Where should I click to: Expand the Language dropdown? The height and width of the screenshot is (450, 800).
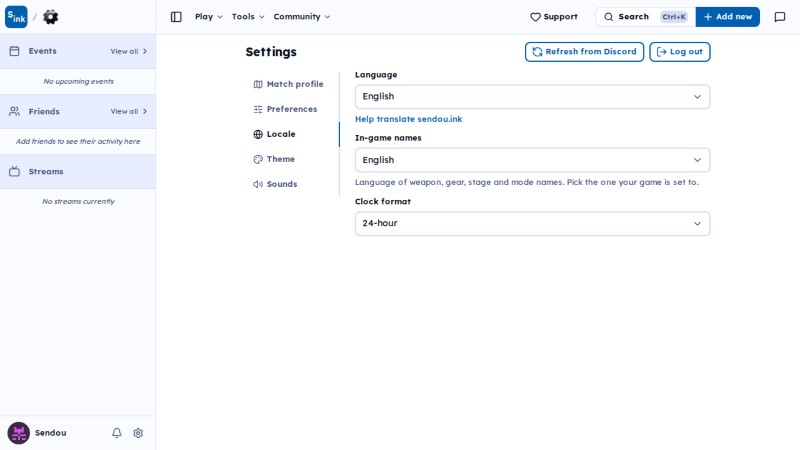(532, 96)
